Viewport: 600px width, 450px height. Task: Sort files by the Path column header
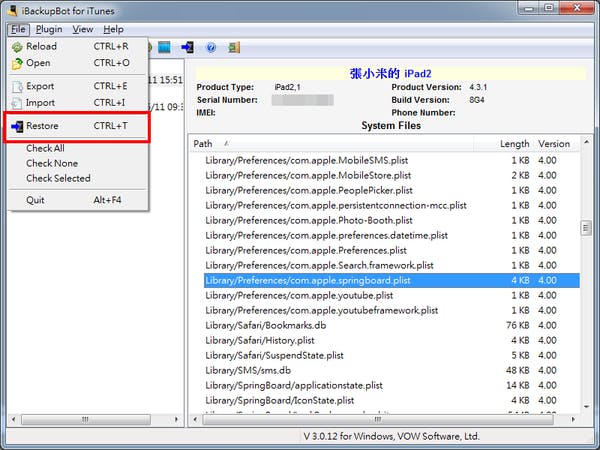click(332, 144)
